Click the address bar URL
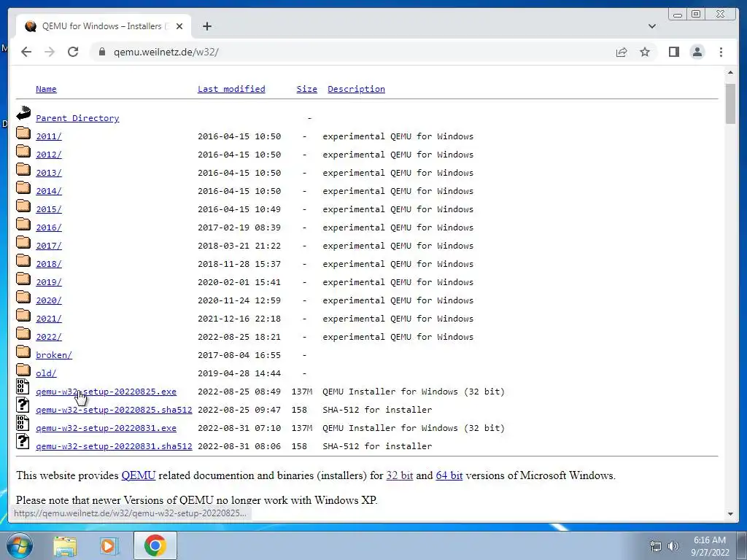This screenshot has width=747, height=560. pos(166,52)
